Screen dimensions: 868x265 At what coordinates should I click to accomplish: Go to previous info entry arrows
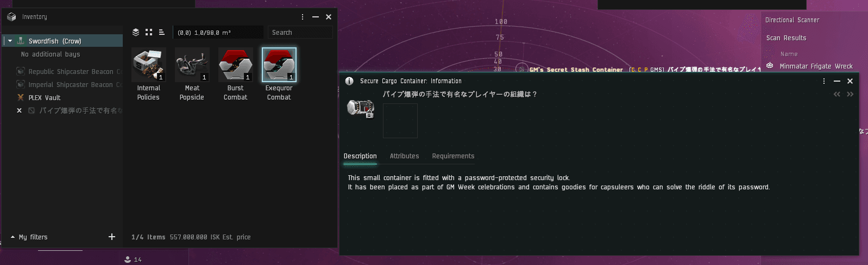tap(837, 95)
